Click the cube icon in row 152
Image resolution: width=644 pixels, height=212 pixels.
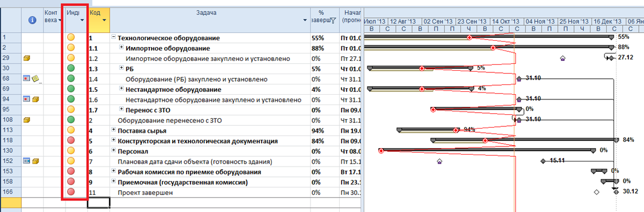click(36, 161)
